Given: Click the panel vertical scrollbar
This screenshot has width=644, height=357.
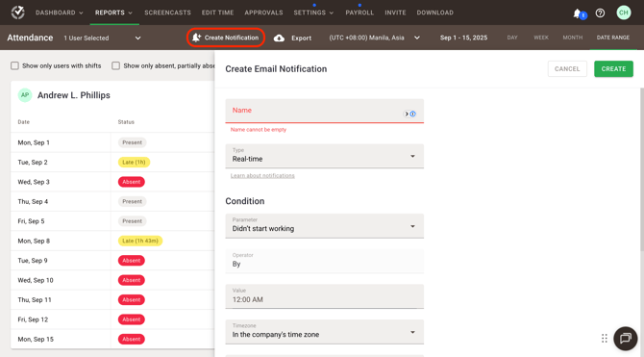Looking at the screenshot, I should point(641,169).
